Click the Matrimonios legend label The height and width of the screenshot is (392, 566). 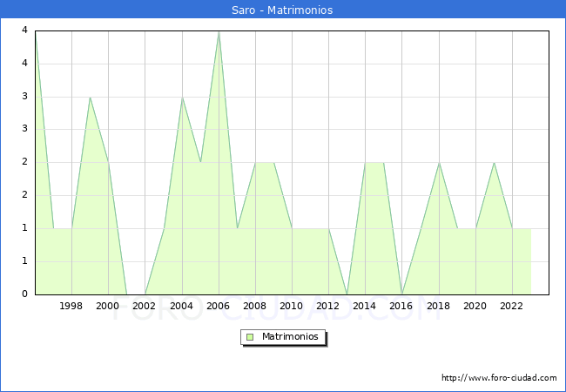click(290, 336)
